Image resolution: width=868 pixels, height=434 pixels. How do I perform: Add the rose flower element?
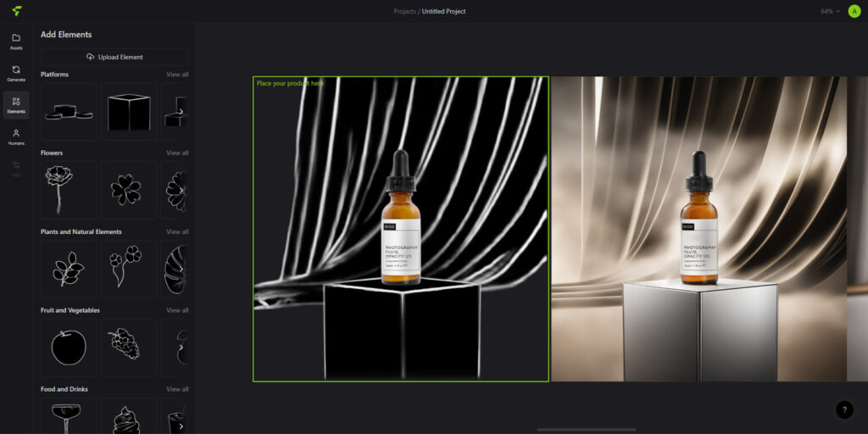click(x=69, y=190)
